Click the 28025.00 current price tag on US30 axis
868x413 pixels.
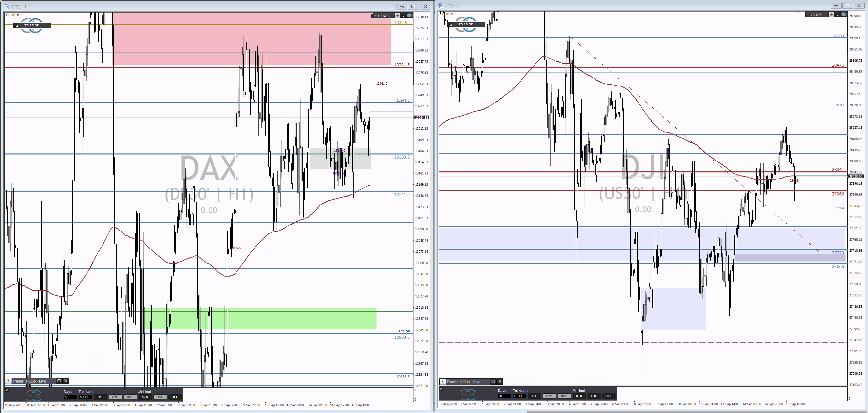coord(856,176)
